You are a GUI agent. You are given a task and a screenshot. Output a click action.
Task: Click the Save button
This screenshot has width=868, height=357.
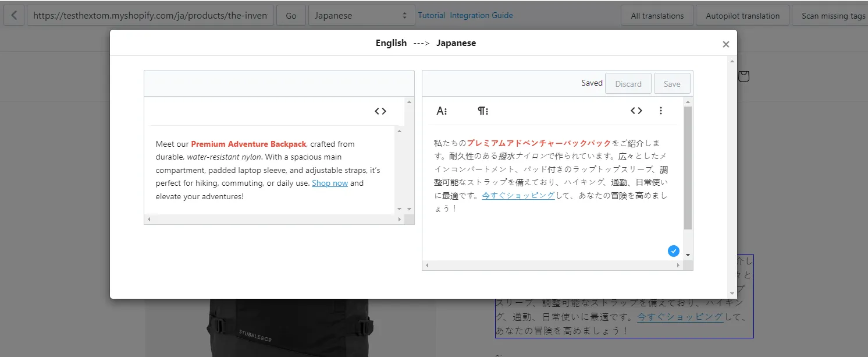672,84
